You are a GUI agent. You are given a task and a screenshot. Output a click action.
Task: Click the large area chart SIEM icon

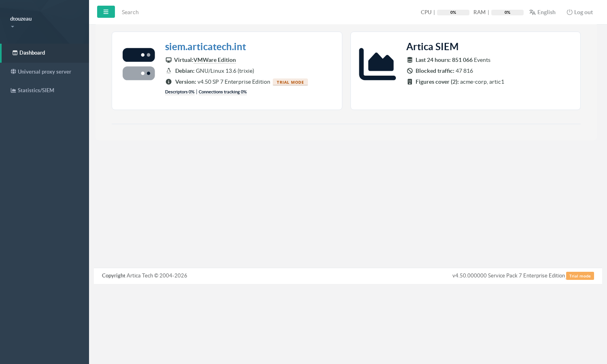[x=377, y=64]
